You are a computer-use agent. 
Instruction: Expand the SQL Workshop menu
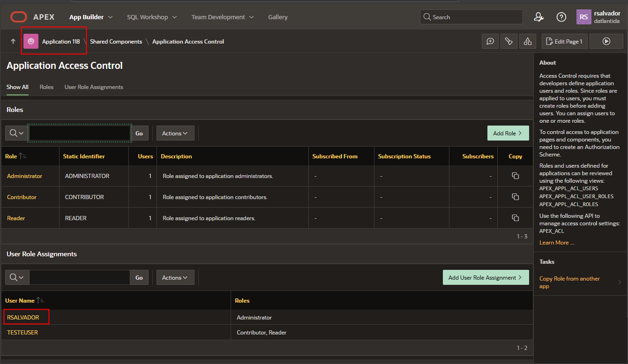click(x=152, y=17)
